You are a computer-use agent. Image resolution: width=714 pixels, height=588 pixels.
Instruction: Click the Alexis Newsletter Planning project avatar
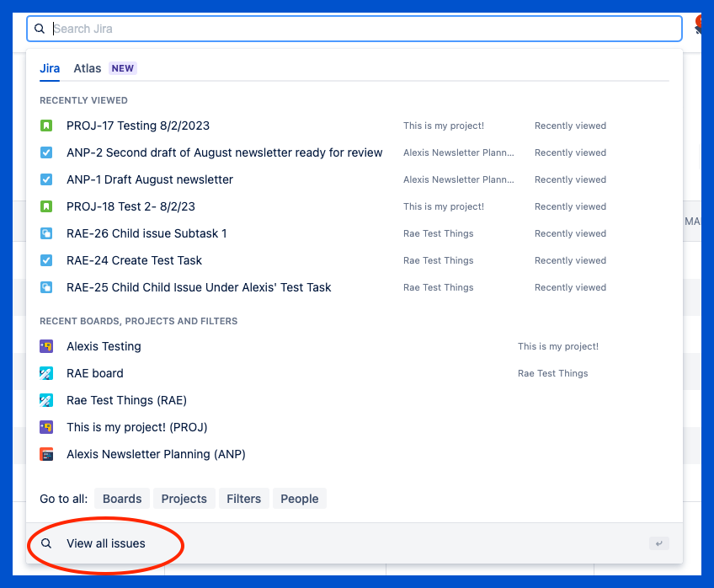[46, 454]
